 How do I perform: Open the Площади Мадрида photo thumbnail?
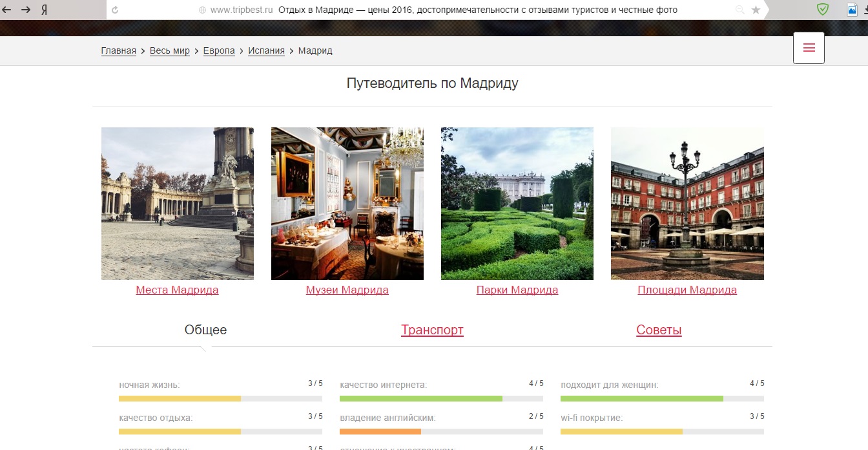[x=687, y=204]
